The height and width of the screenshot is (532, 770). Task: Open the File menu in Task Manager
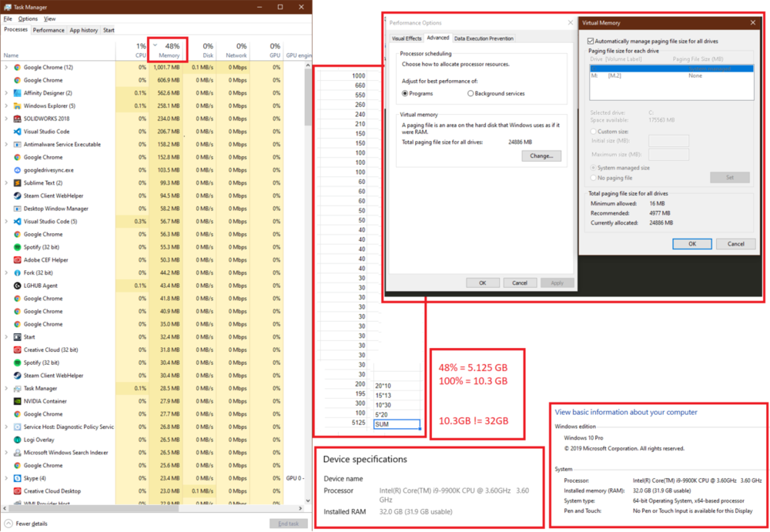(x=8, y=18)
